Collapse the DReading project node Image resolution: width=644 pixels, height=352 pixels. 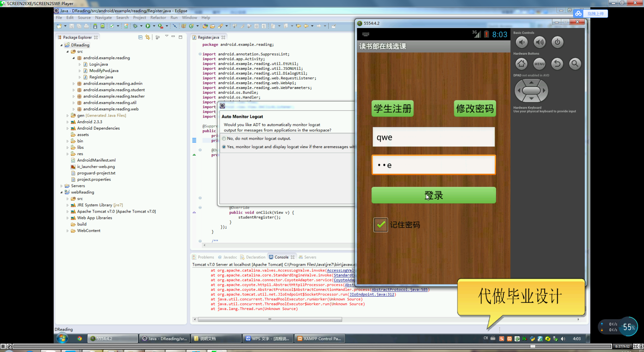(61, 45)
